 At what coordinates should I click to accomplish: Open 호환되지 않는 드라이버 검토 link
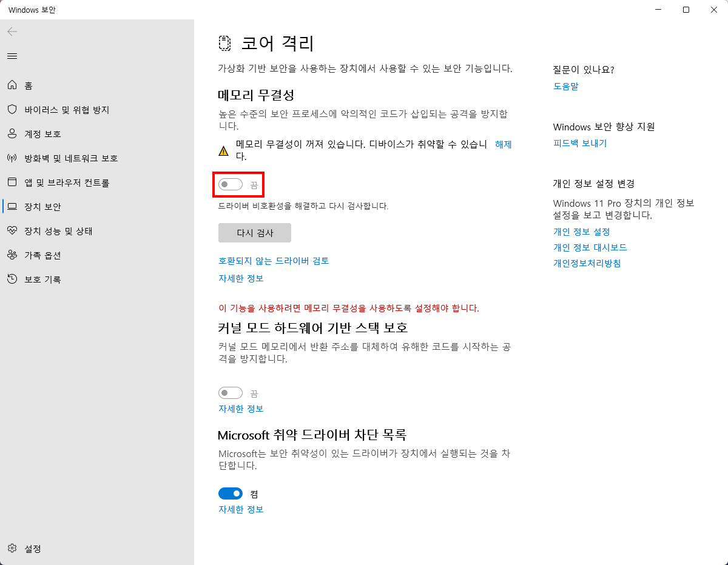point(274,261)
